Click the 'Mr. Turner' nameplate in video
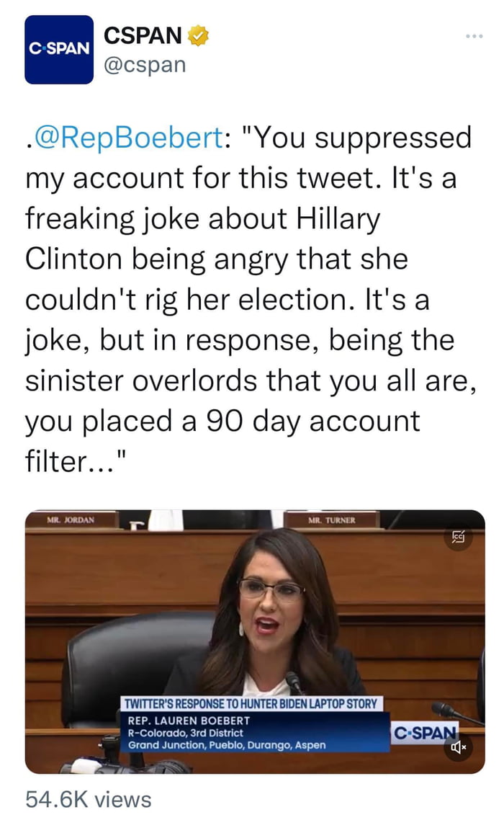This screenshot has width=504, height=820. (x=331, y=519)
